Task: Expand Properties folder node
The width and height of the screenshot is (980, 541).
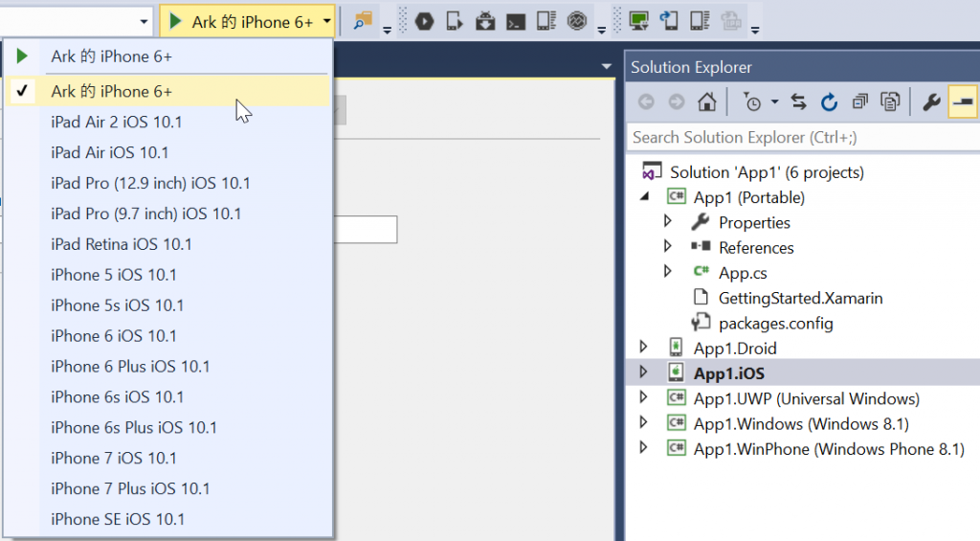Action: point(667,221)
